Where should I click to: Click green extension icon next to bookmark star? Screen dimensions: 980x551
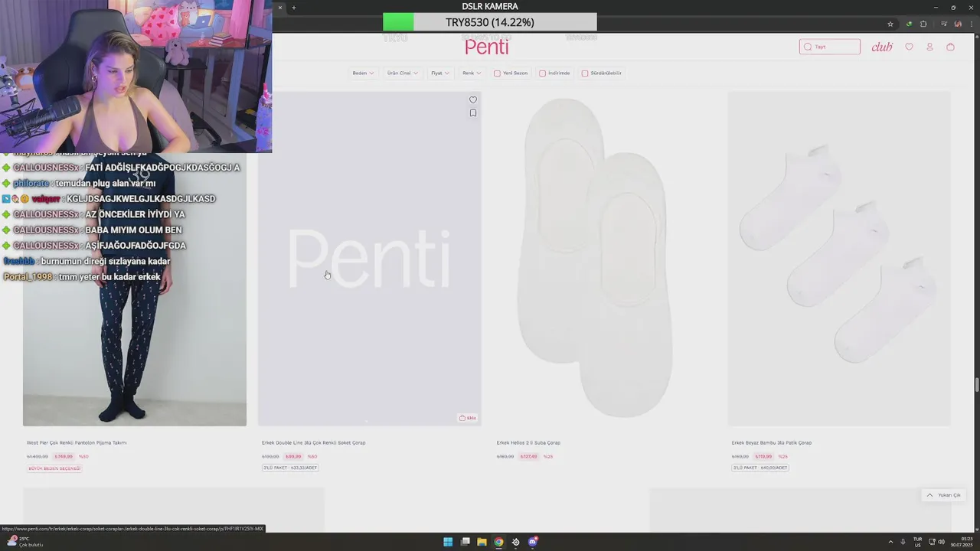pos(909,24)
